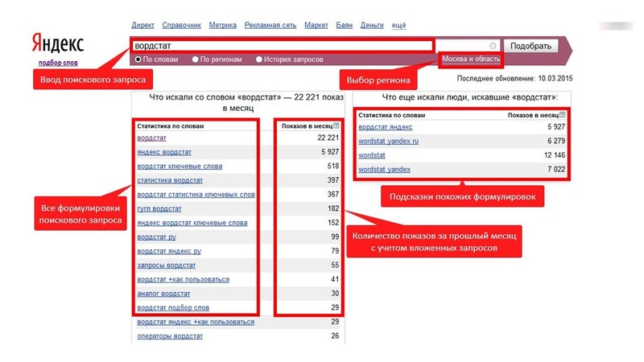Open the 'яндекс вордстат' query link
The height and width of the screenshot is (362, 644).
164,152
